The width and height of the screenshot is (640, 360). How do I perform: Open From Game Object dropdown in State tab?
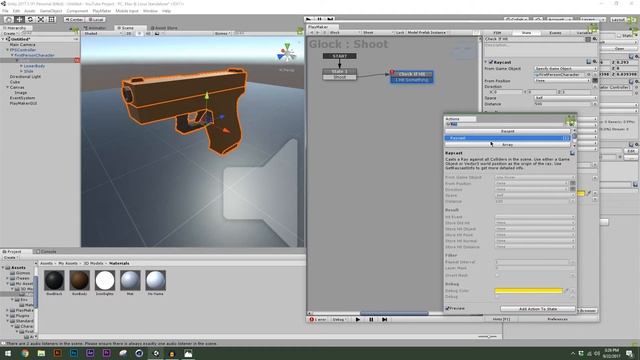click(565, 69)
